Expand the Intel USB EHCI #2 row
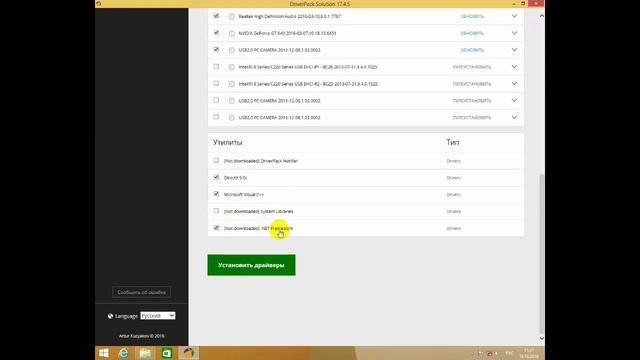The width and height of the screenshot is (640, 360). tap(514, 84)
